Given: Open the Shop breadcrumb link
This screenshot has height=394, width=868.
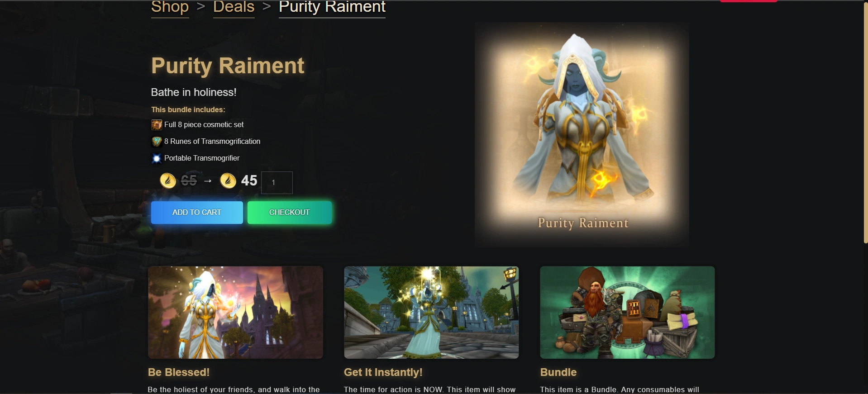Looking at the screenshot, I should pos(170,7).
